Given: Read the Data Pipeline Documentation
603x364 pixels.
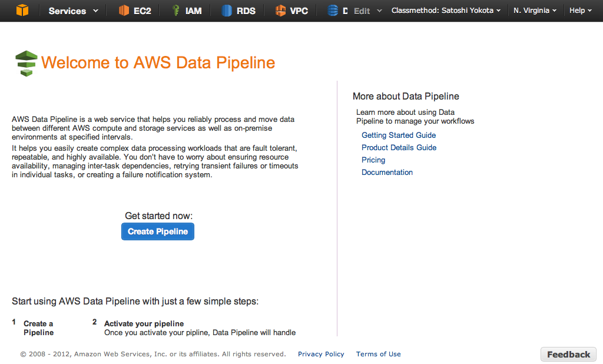Looking at the screenshot, I should (387, 172).
